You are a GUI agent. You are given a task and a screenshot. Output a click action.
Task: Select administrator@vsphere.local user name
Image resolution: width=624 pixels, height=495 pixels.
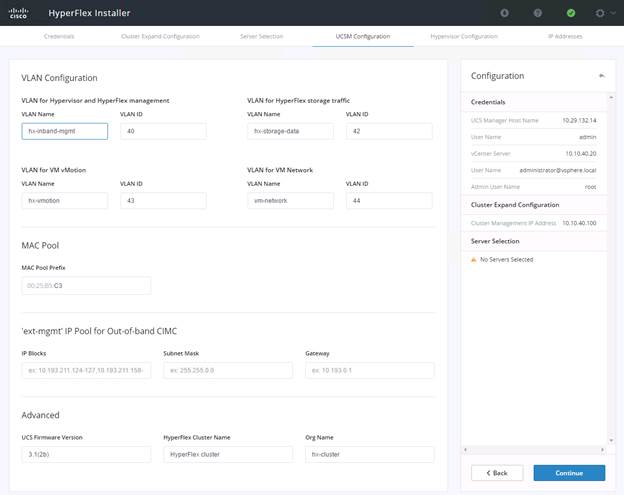click(x=558, y=170)
